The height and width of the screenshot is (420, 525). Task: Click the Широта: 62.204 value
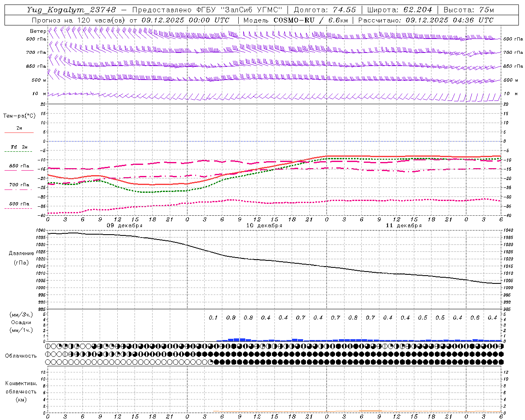[399, 9]
